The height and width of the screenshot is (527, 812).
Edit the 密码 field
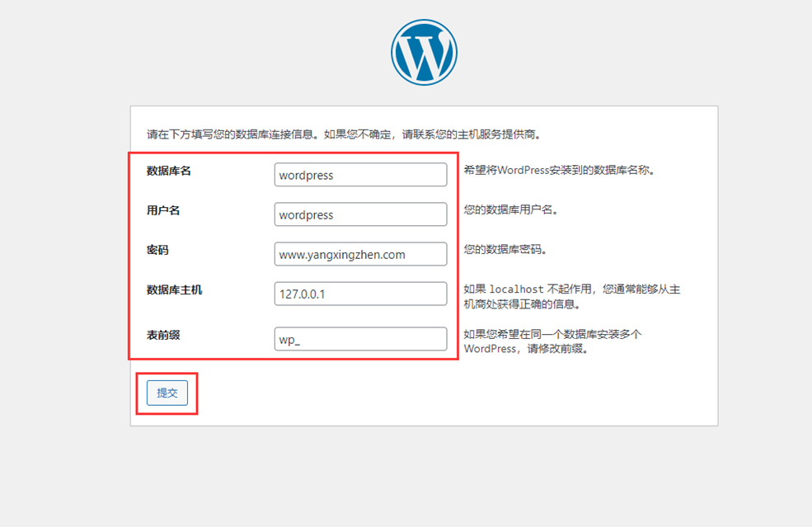(x=360, y=254)
